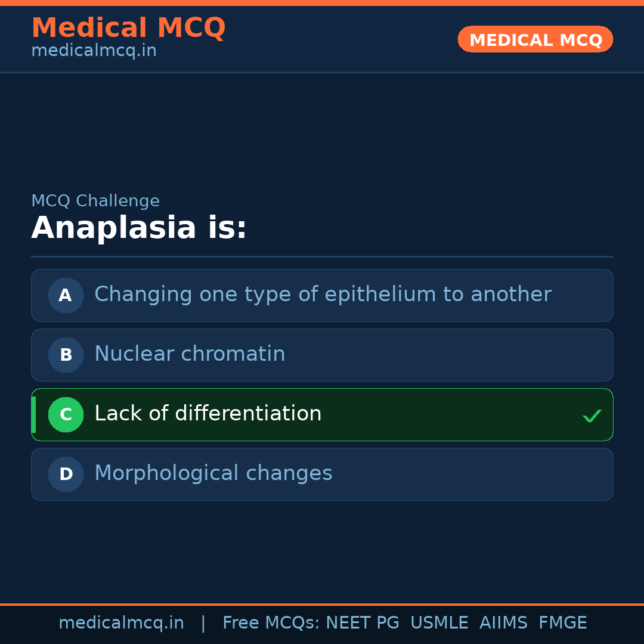Click the letter D option badge

point(66,474)
